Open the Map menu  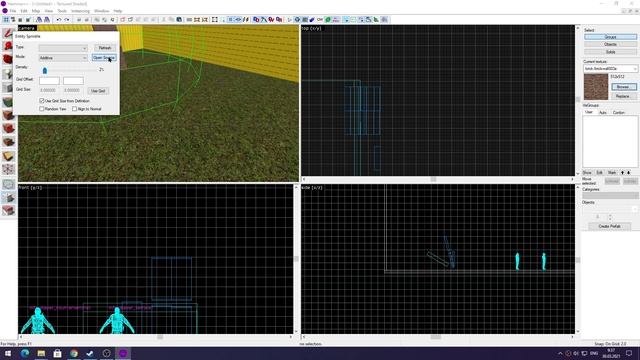pos(36,11)
